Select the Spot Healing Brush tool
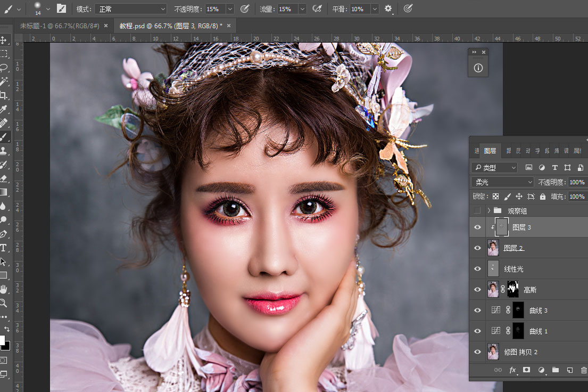The width and height of the screenshot is (588, 392). coord(4,123)
